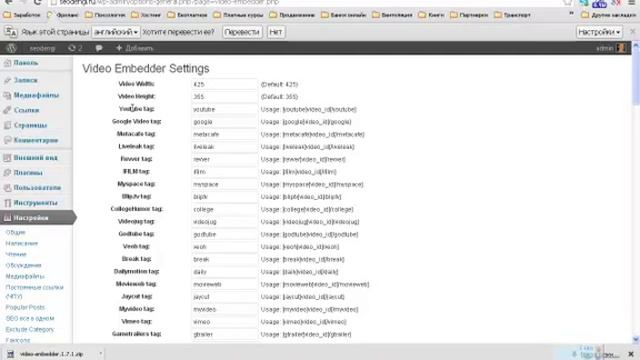Open the Внешний вид menu in the sidebar
Screen dimensions: 640x360
pos(36,158)
